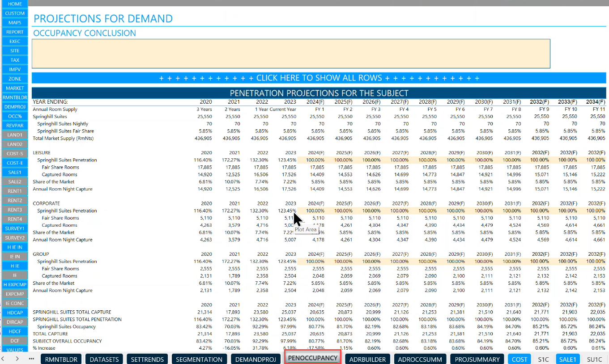Click the "-16.05%" value in % Increase row

coord(232,348)
